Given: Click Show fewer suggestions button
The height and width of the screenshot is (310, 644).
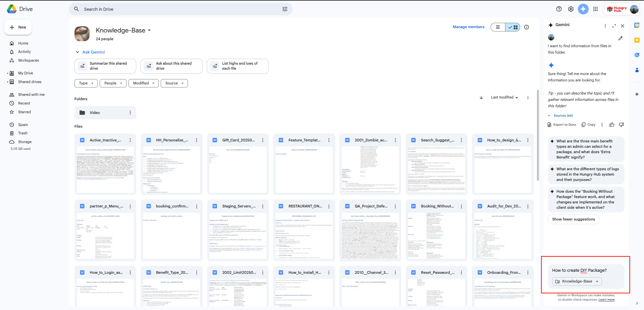Looking at the screenshot, I should point(573,219).
